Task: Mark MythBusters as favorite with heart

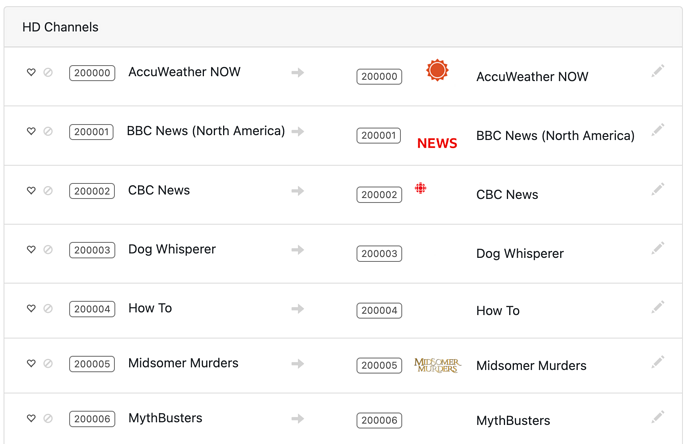Action: pos(31,418)
